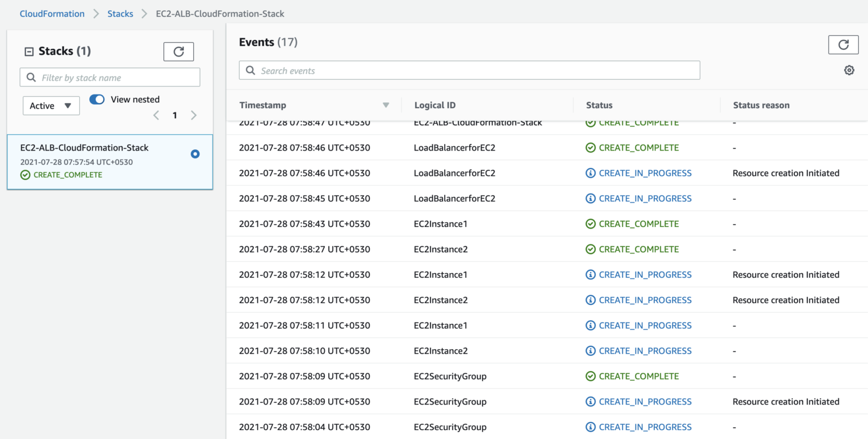Image resolution: width=868 pixels, height=439 pixels.
Task: Click page number 1 in stack pagination
Action: click(175, 115)
